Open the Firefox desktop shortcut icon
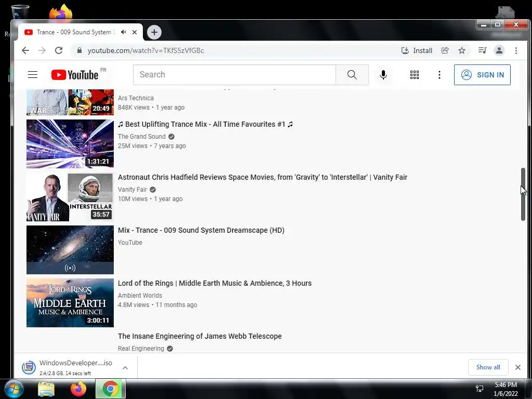 click(x=61, y=12)
